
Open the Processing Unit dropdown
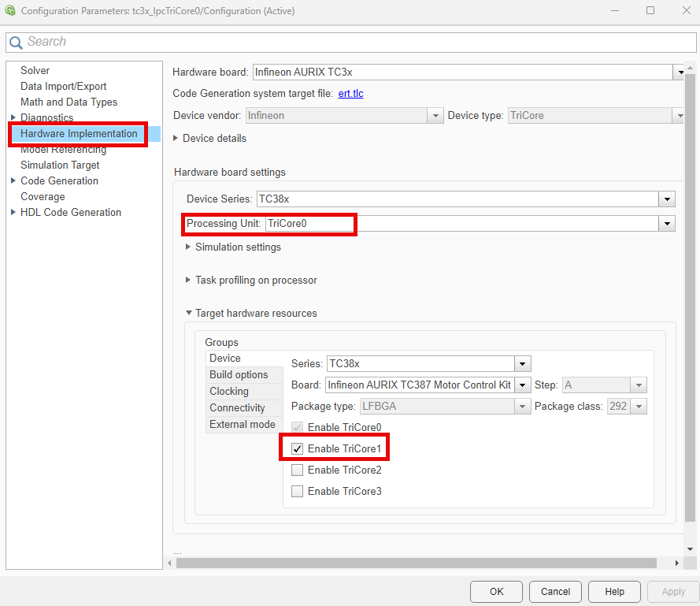pyautogui.click(x=667, y=224)
